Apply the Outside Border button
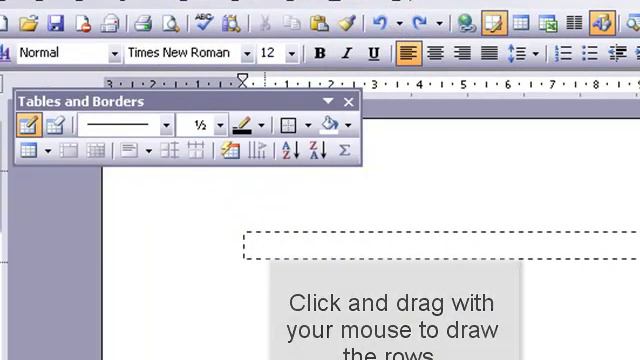 [x=288, y=125]
